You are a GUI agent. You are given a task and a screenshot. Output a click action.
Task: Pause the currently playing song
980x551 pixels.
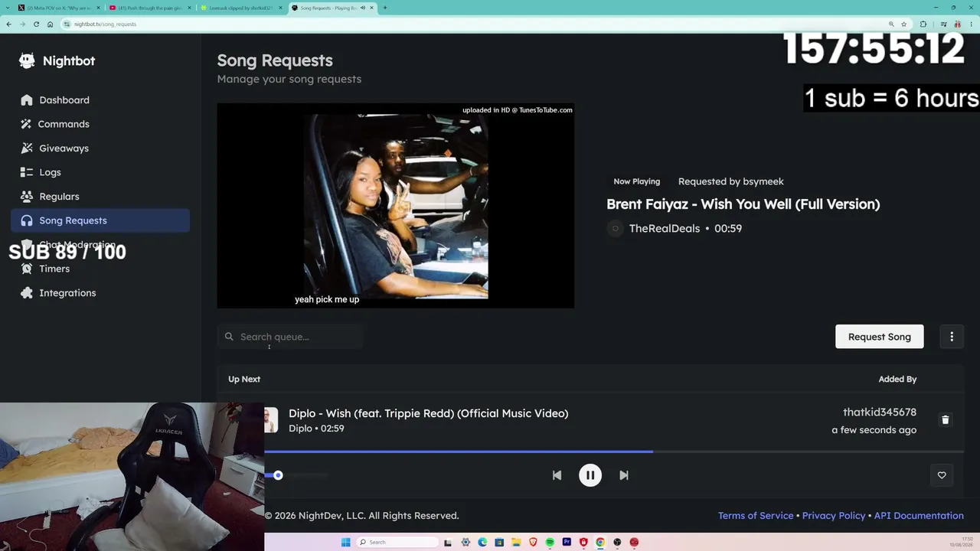(590, 475)
